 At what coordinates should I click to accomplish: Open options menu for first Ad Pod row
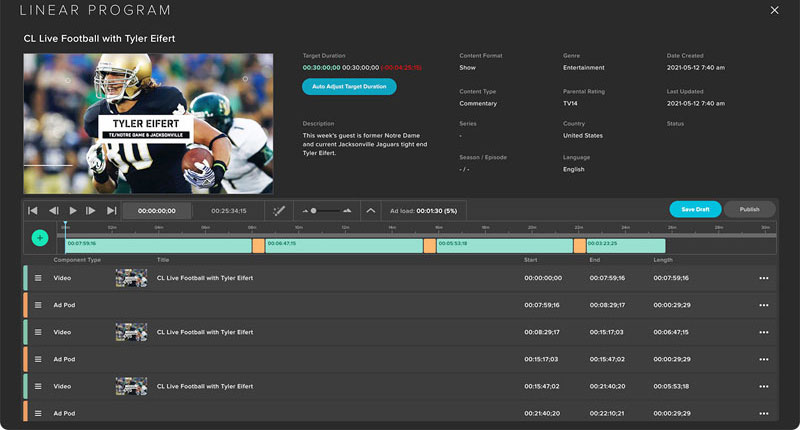point(764,305)
